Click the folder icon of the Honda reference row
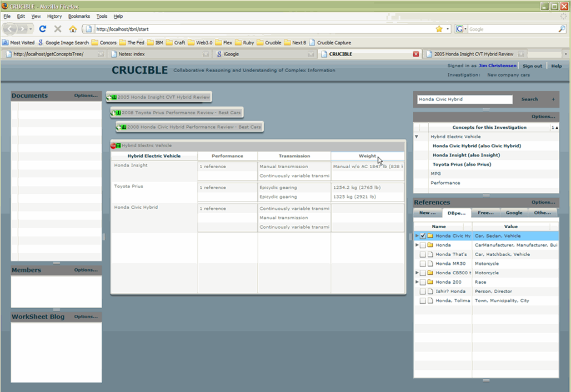Viewport: 571px width, 392px height. [x=430, y=245]
